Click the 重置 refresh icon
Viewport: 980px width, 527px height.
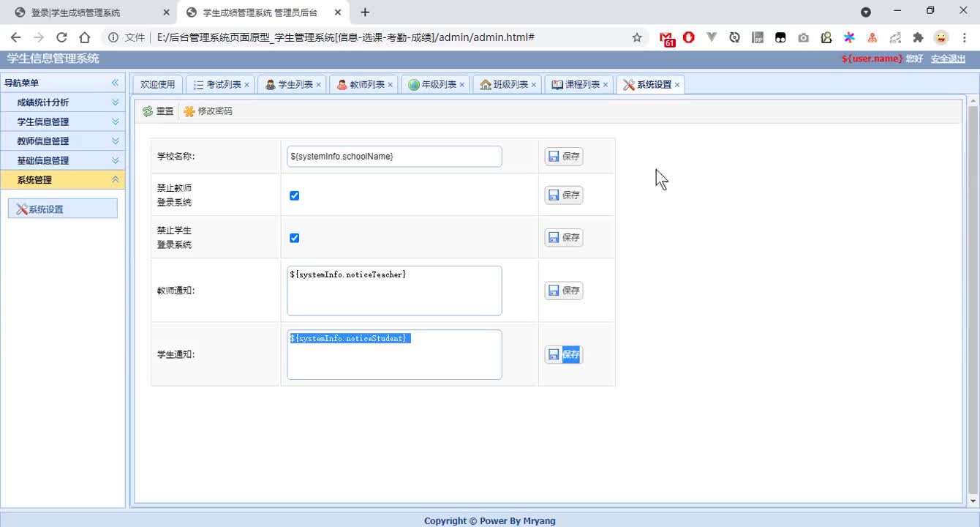[x=148, y=111]
